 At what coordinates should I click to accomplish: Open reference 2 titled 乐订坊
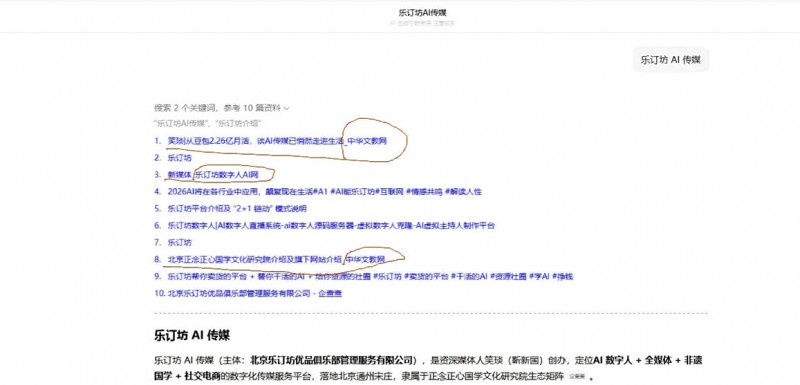180,158
